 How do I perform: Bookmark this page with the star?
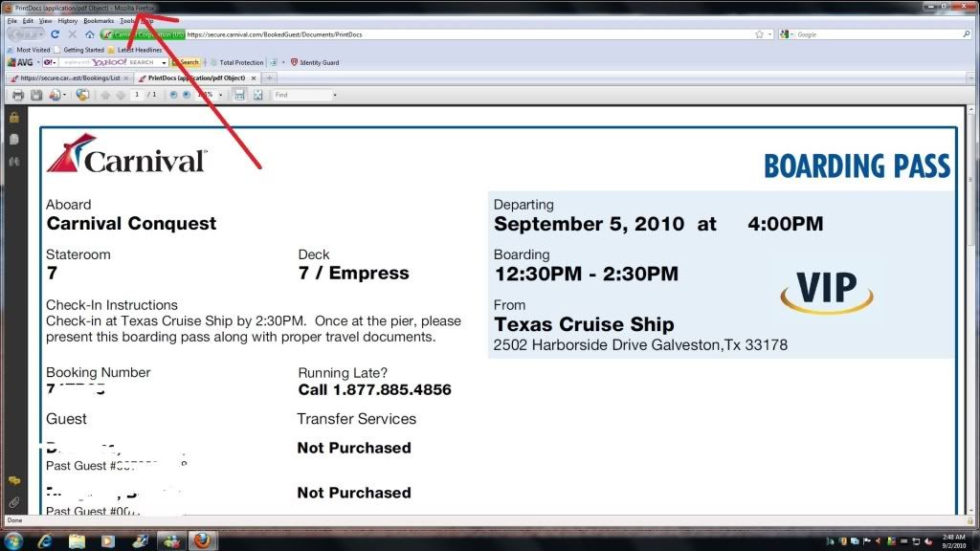759,34
